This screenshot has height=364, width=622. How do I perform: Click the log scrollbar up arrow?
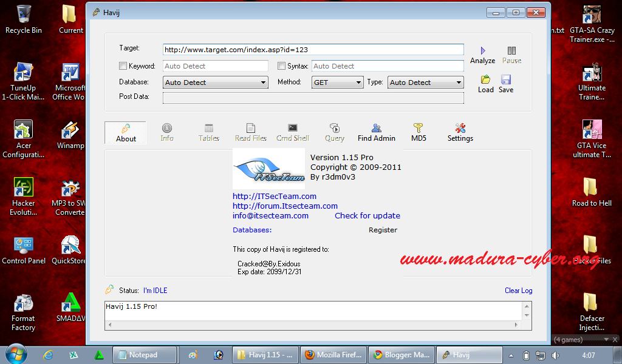coord(527,306)
